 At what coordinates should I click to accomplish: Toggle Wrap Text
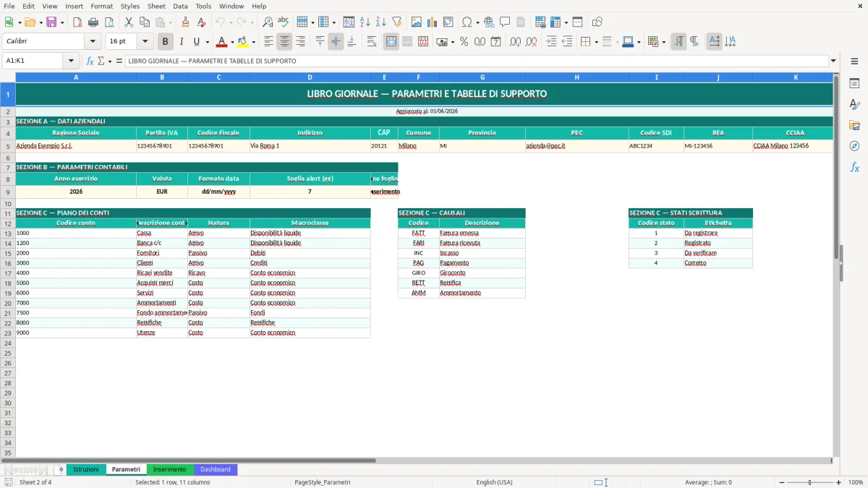pyautogui.click(x=372, y=42)
